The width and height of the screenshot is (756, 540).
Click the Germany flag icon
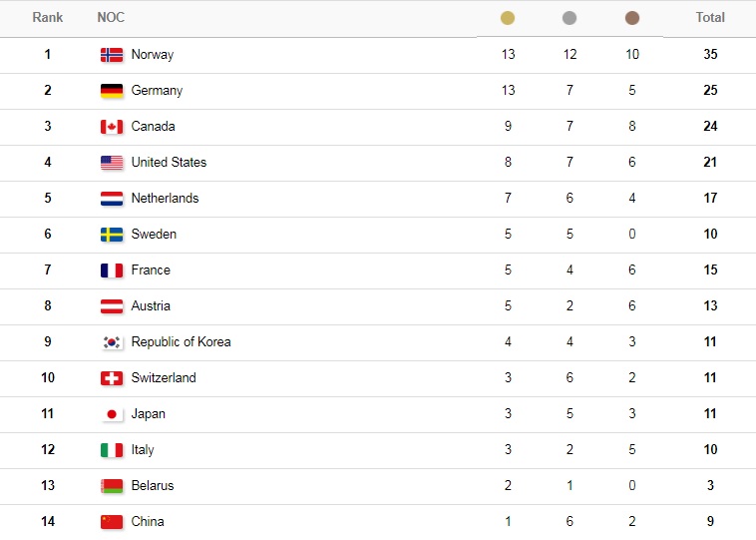pyautogui.click(x=112, y=91)
